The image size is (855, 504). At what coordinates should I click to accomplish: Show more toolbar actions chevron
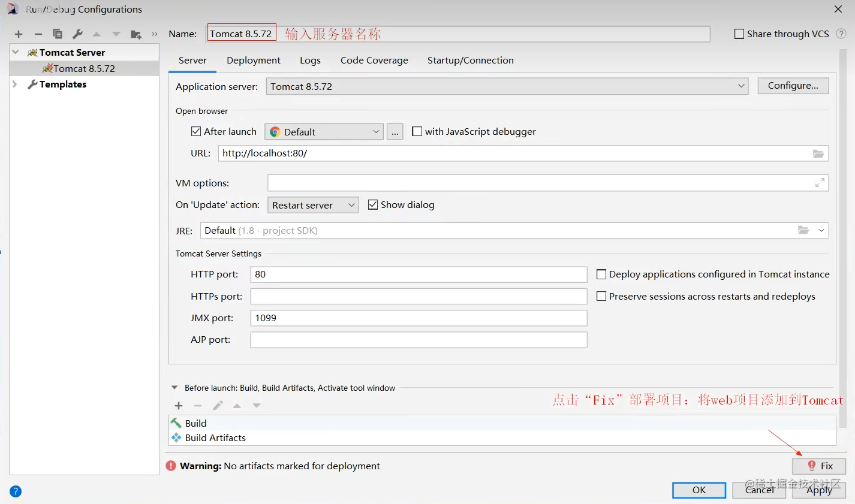(155, 34)
